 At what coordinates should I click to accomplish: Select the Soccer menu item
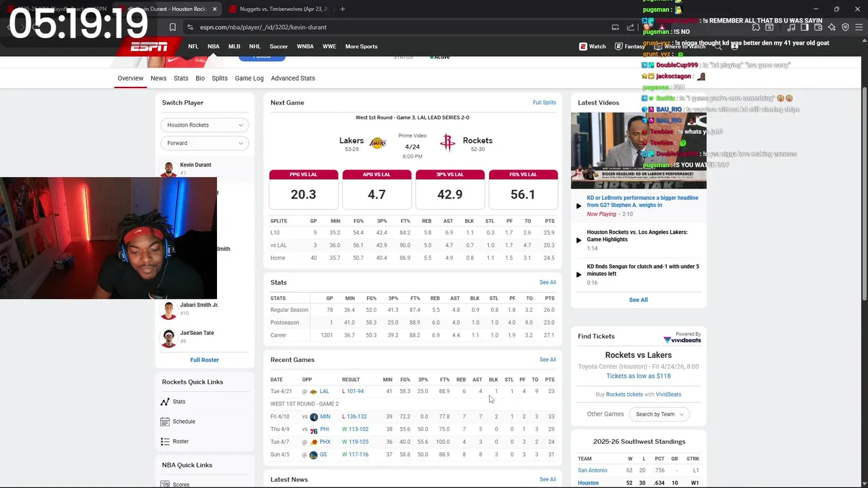279,47
